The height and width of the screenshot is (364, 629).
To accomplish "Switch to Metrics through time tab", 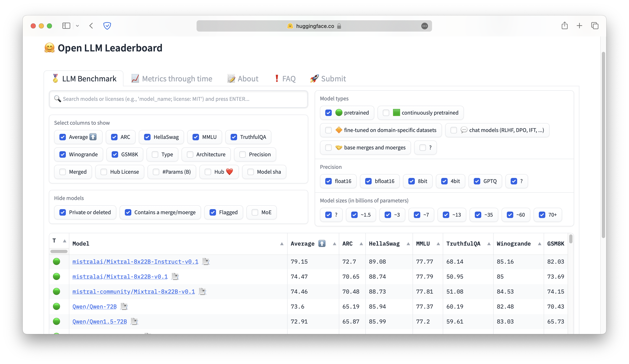I will tap(172, 79).
